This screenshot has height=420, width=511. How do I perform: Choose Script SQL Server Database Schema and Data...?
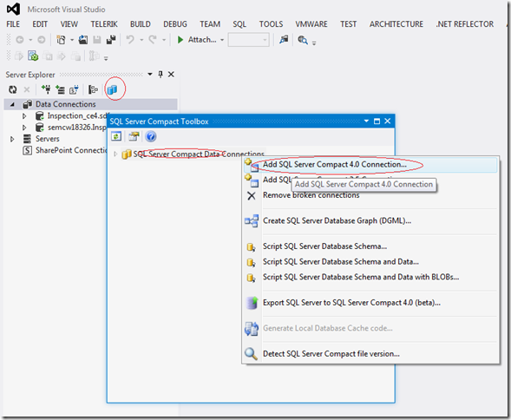tap(370, 262)
